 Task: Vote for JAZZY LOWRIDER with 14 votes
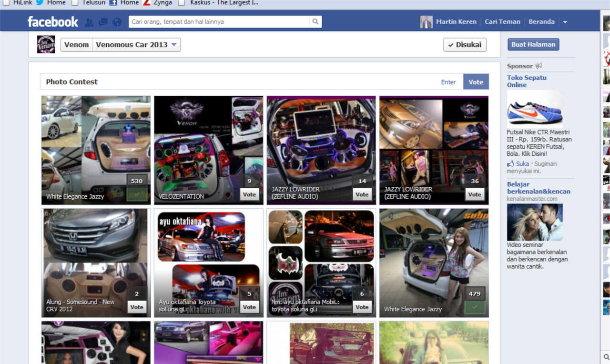pyautogui.click(x=362, y=194)
